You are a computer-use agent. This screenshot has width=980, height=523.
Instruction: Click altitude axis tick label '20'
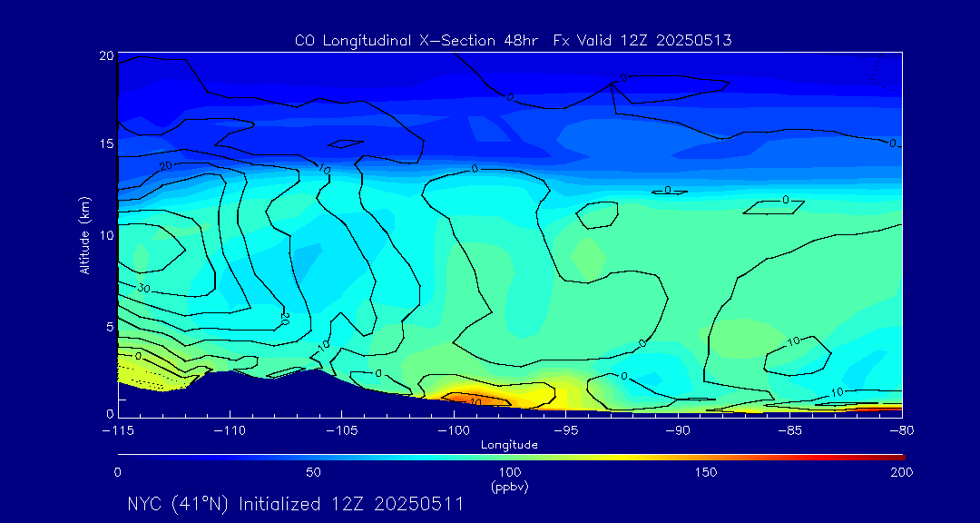[107, 55]
